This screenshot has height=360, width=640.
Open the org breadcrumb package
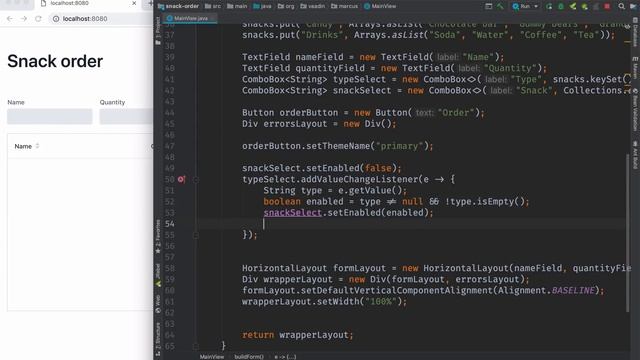click(286, 6)
